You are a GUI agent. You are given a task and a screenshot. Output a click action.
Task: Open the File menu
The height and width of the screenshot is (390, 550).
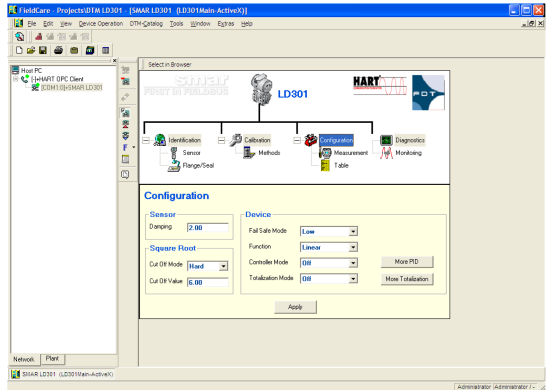point(32,23)
